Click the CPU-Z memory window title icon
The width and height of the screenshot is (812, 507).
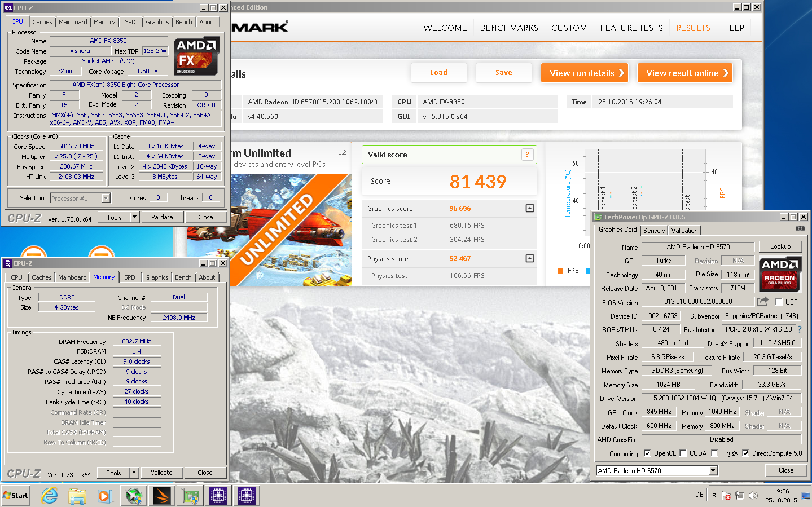[8, 263]
